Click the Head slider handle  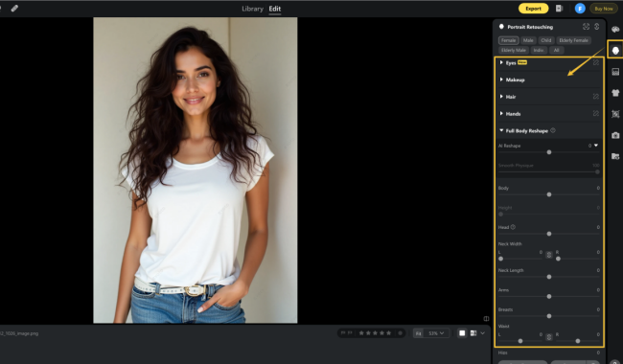(548, 234)
